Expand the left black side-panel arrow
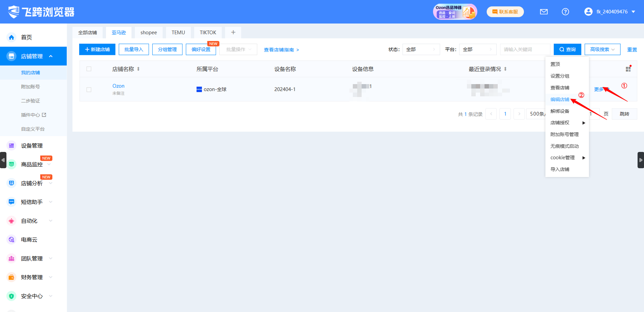 (x=3, y=160)
